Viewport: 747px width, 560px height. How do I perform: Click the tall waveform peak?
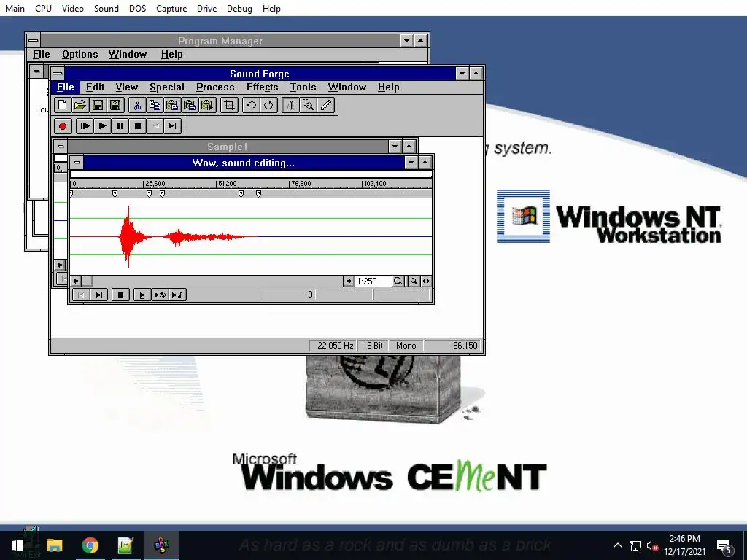pyautogui.click(x=128, y=237)
